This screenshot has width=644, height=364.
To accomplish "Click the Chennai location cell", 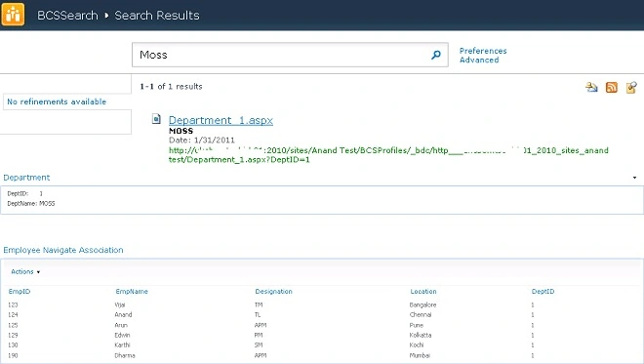I will (x=421, y=314).
